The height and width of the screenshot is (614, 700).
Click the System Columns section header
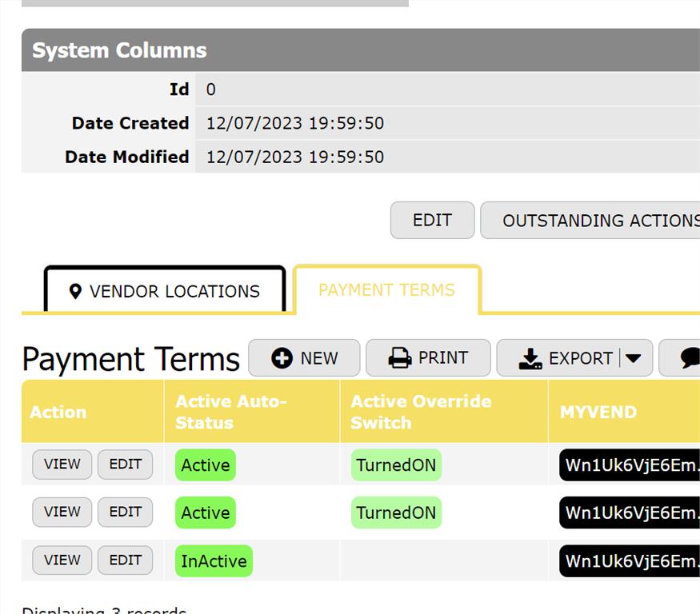point(361,50)
